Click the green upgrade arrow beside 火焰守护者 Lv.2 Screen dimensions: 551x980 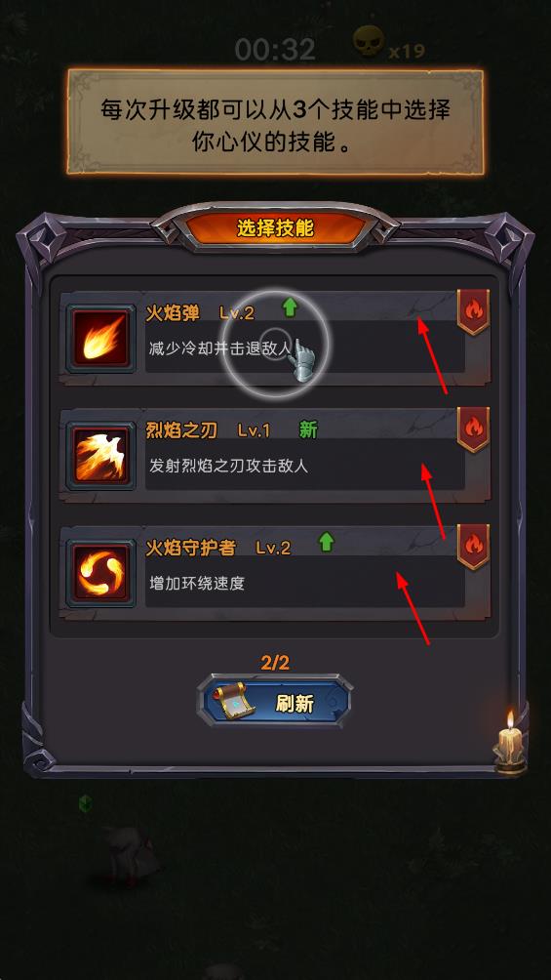pyautogui.click(x=326, y=542)
